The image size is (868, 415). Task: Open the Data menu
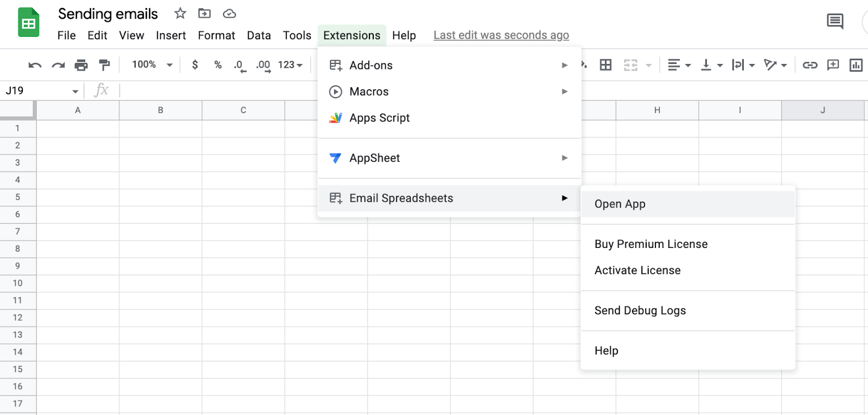pyautogui.click(x=259, y=35)
